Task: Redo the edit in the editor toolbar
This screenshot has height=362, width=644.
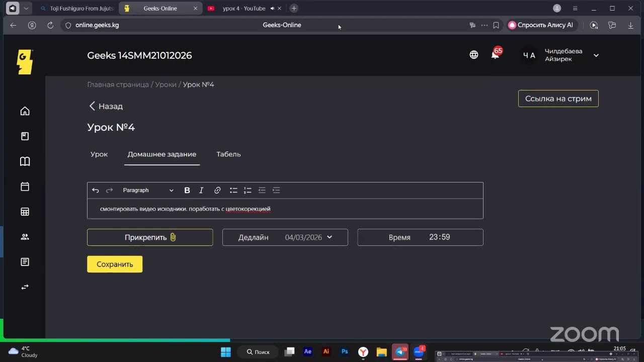Action: [109, 190]
